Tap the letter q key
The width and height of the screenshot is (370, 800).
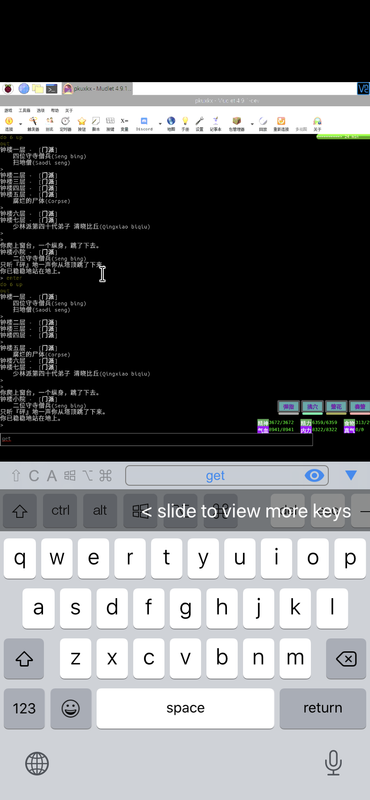[20, 558]
